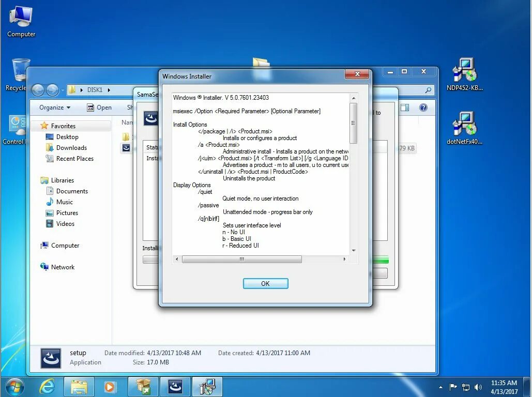This screenshot has height=397, width=532.
Task: Open the Control Panel desktop icon
Action: click(x=16, y=130)
